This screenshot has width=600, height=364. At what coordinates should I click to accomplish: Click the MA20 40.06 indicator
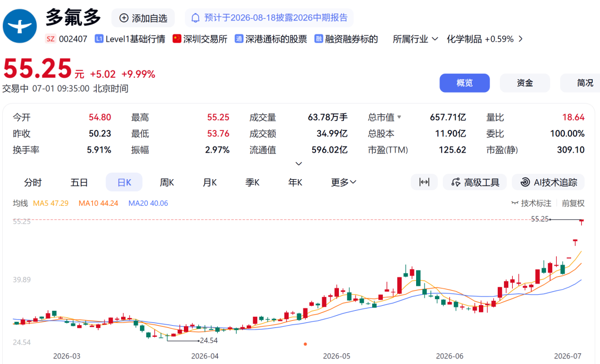click(148, 204)
